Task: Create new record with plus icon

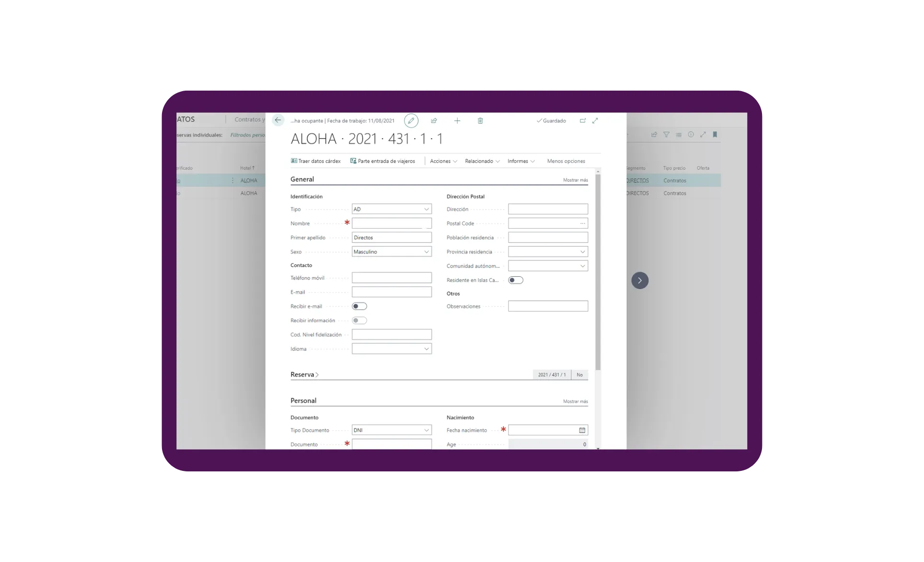Action: point(457,121)
